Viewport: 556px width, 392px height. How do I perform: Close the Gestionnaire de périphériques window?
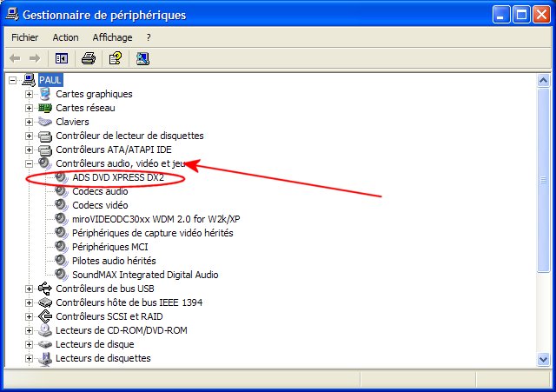pyautogui.click(x=541, y=15)
